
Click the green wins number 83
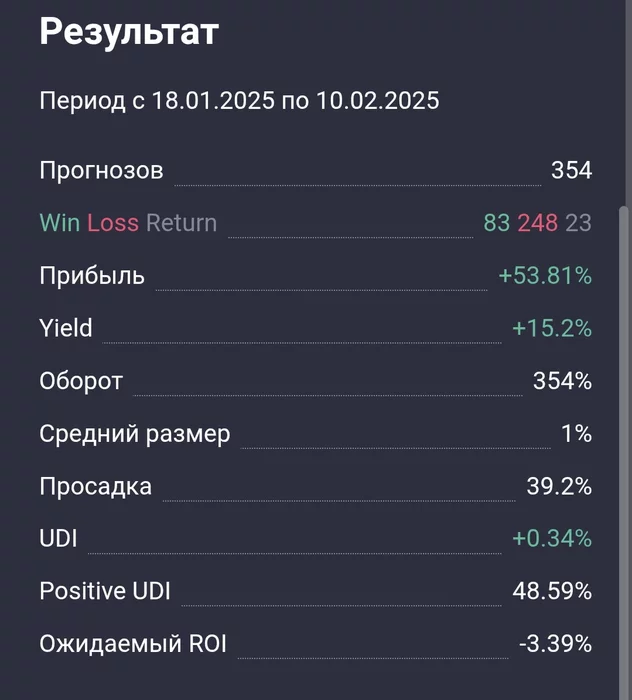click(x=496, y=222)
